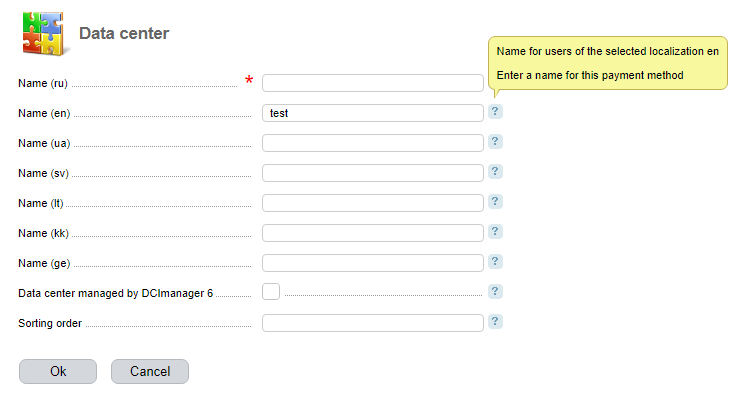The image size is (747, 403).
Task: Focus the Name (ge) input field
Action: 372,263
